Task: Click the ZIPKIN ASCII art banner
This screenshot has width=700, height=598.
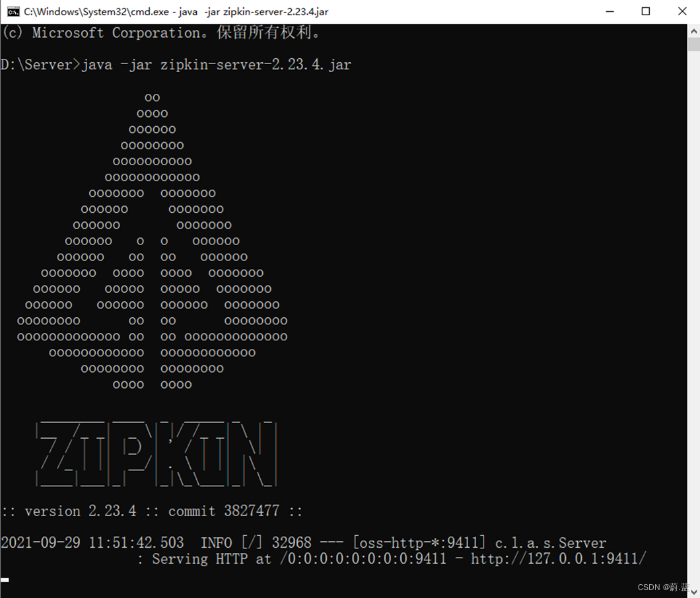Action: coord(157,454)
